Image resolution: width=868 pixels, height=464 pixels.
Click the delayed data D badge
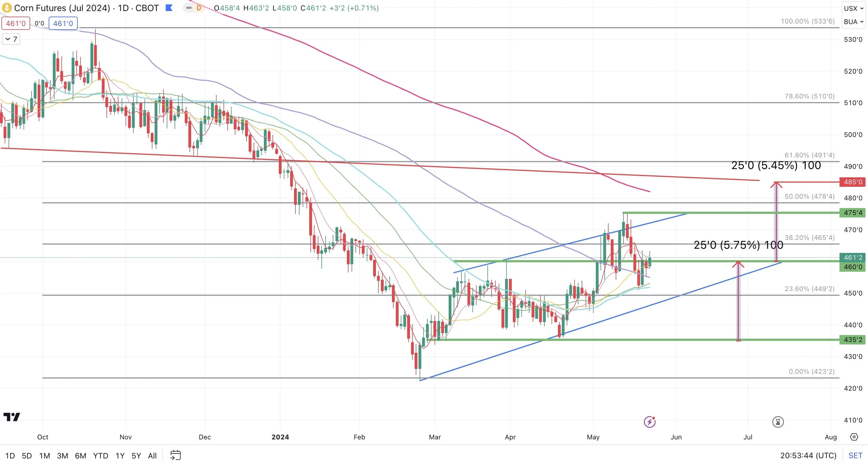tap(199, 8)
